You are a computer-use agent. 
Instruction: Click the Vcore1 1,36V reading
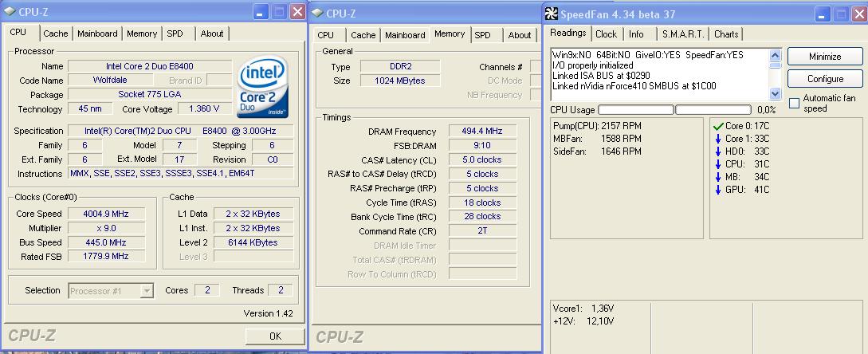pos(583,309)
